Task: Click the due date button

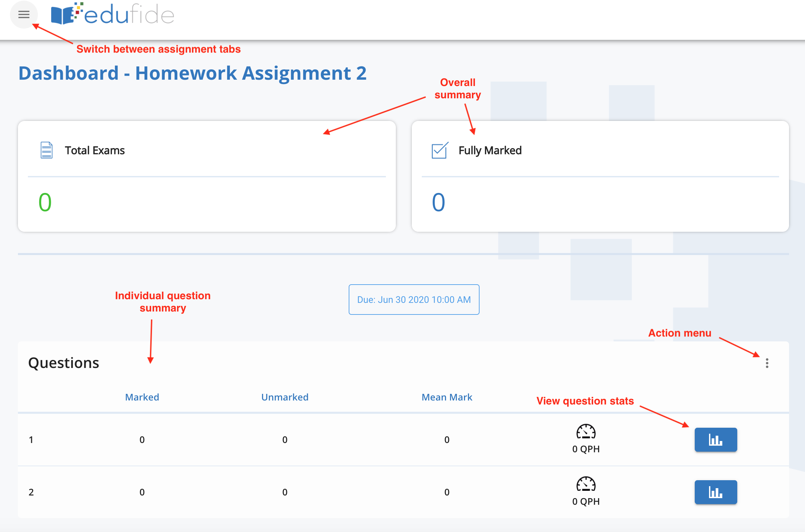Action: point(414,299)
